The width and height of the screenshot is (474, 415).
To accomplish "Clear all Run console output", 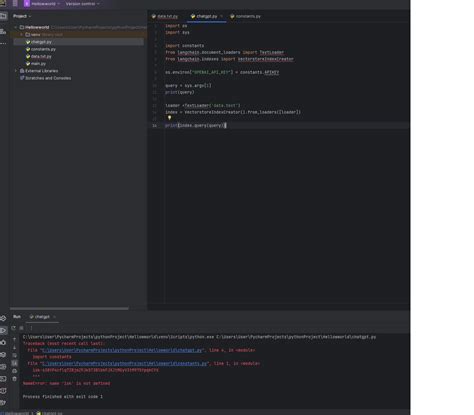I will coord(14,379).
